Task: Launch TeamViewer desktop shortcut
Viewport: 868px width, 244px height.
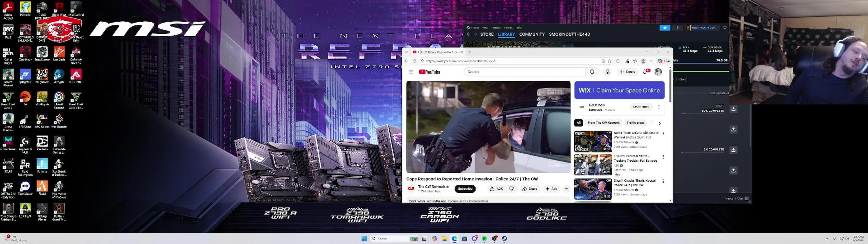Action: (x=25, y=188)
